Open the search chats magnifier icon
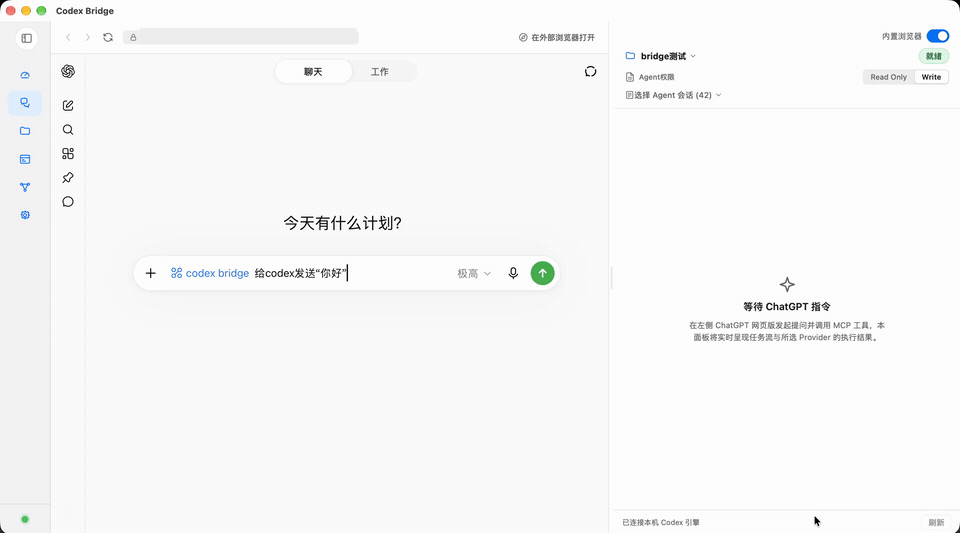Viewport: 960px width, 533px height. (68, 130)
